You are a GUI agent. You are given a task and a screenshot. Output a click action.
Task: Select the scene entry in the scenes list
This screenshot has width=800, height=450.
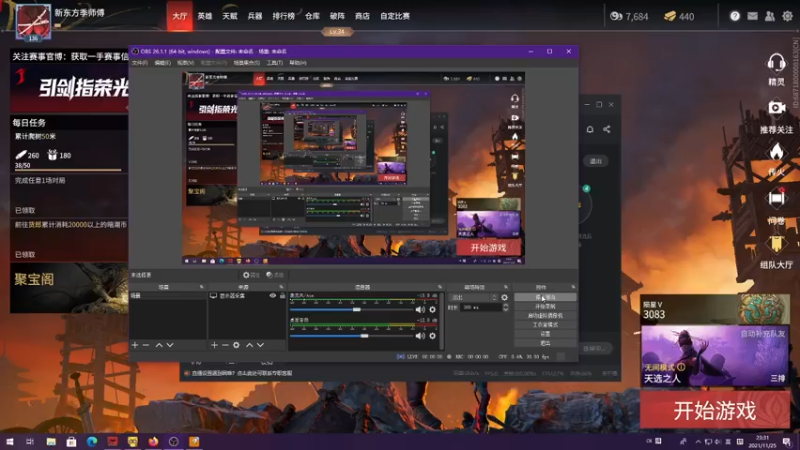(168, 296)
